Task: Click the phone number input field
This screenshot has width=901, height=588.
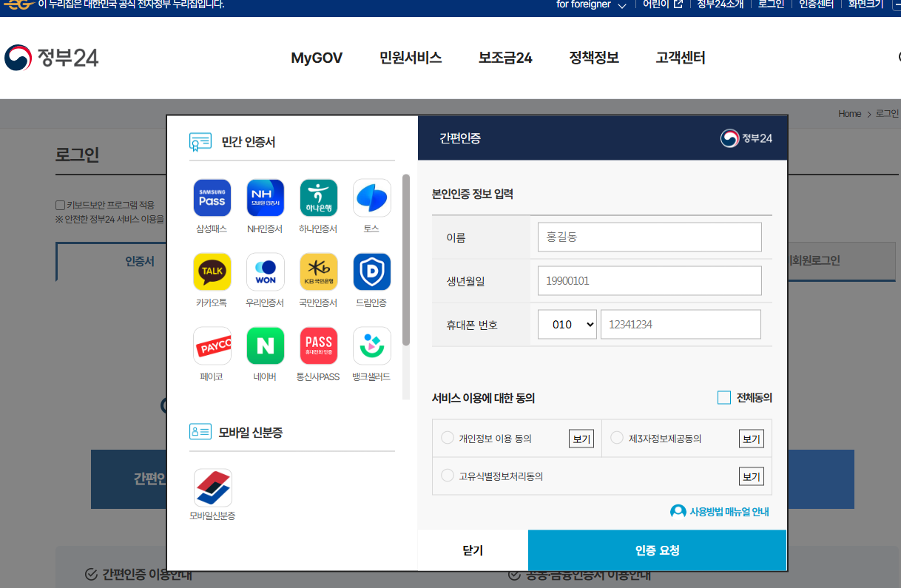Action: pos(680,324)
